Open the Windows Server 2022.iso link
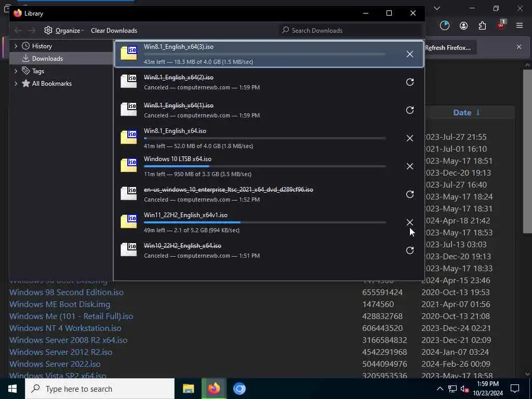 (55, 364)
